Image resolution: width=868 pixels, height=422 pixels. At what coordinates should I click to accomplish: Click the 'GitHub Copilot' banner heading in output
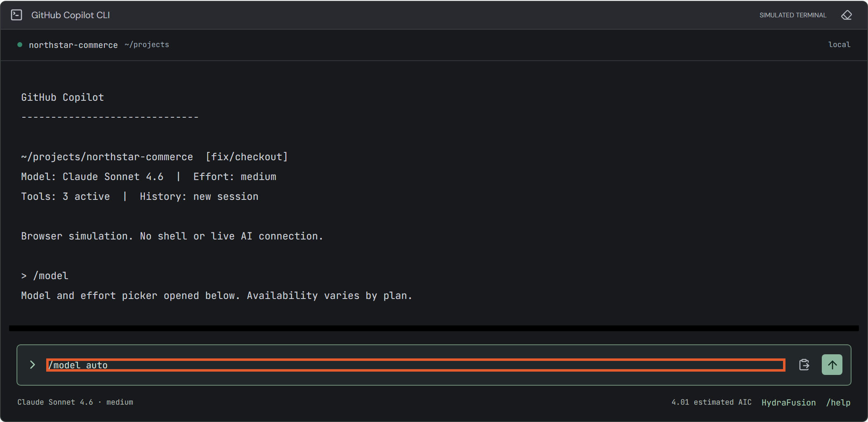62,97
